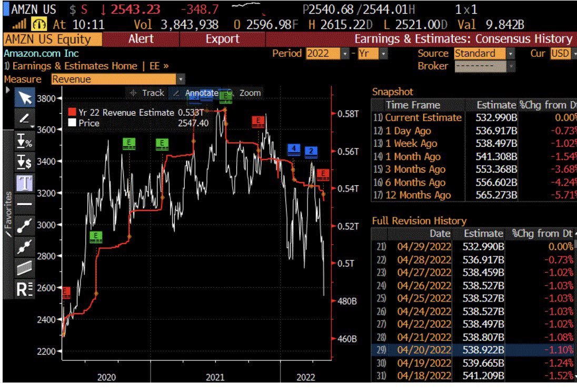577x392 pixels.
Task: Activate the chart Zoom tool
Action: [x=245, y=93]
